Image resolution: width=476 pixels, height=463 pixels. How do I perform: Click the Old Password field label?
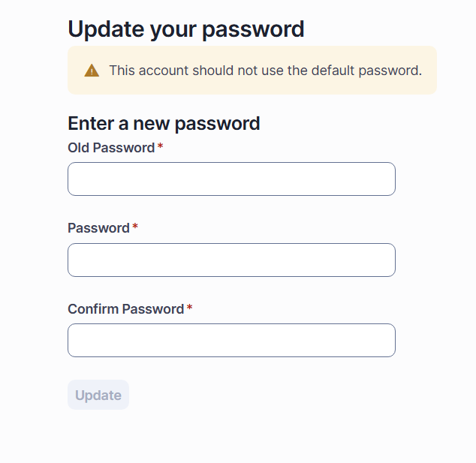(x=111, y=148)
